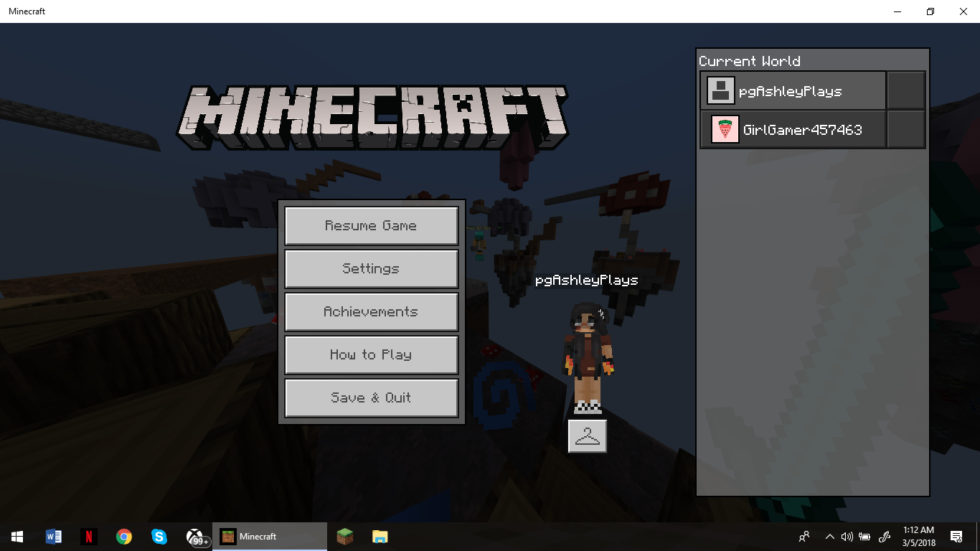Choose Save & Quit

[x=372, y=398]
